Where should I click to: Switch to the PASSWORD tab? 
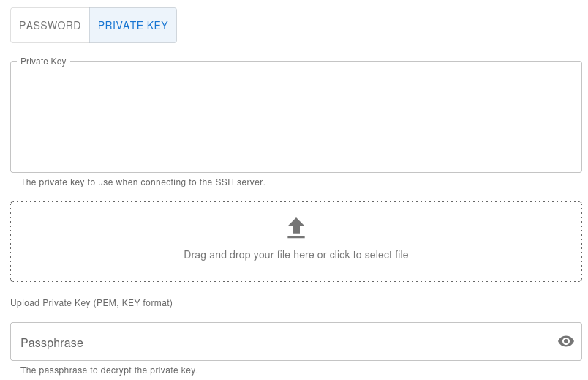tap(50, 26)
